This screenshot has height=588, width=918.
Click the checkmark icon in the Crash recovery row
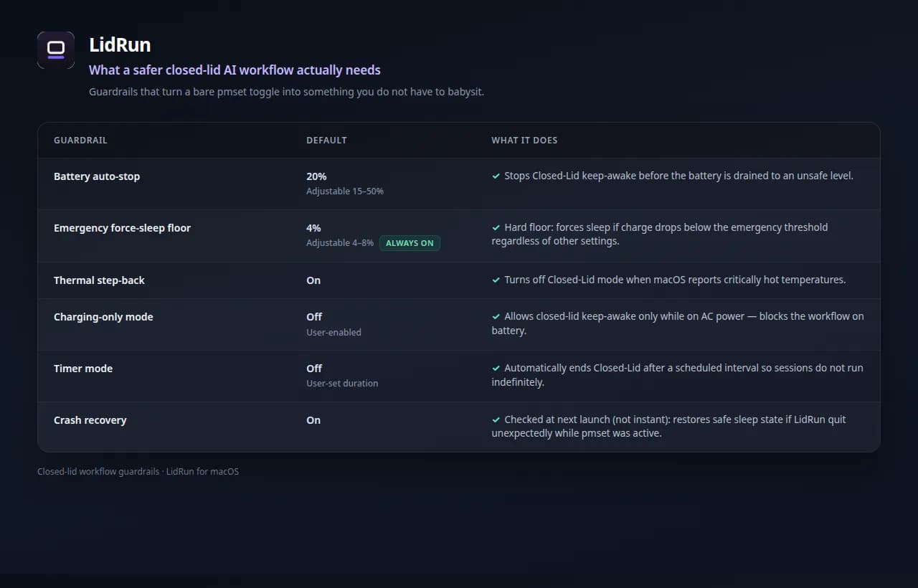[496, 420]
